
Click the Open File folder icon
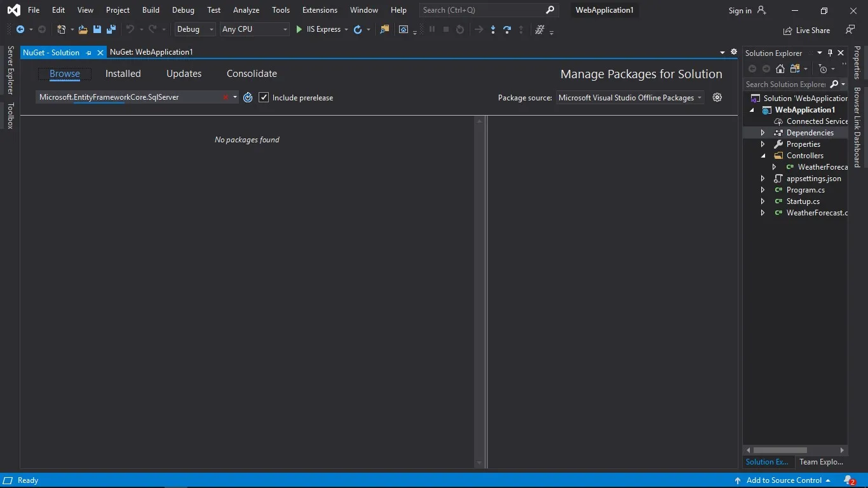(83, 29)
